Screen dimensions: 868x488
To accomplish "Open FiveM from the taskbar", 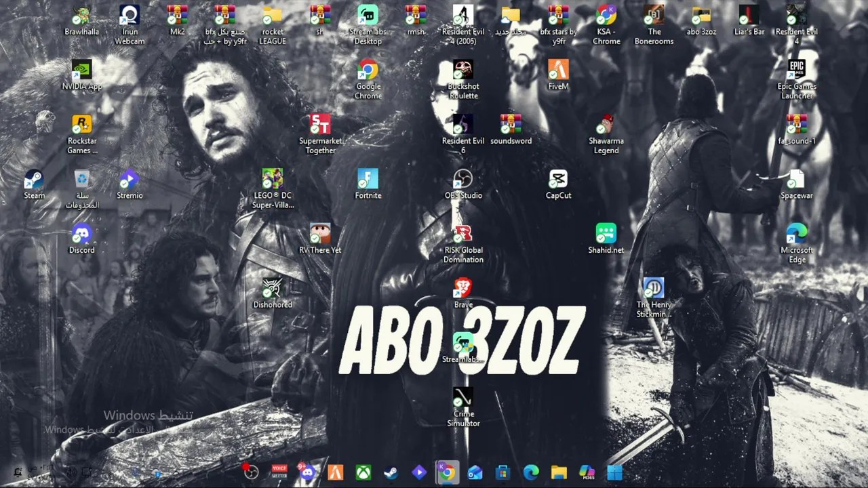I will pyautogui.click(x=336, y=472).
